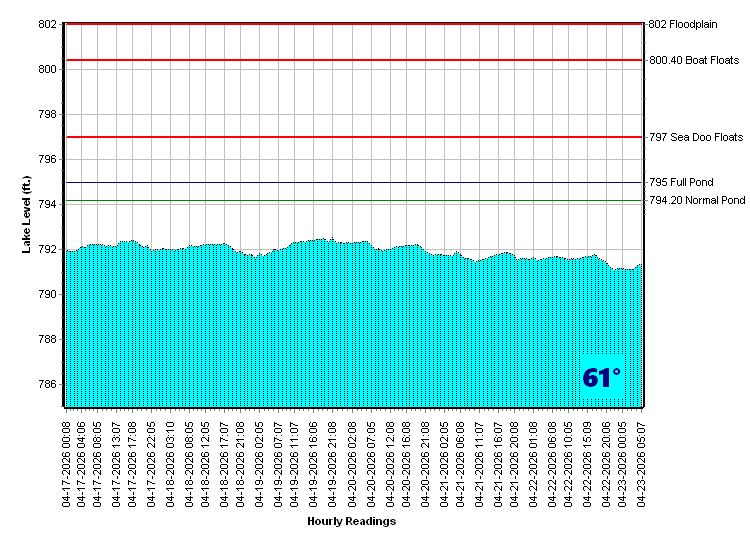Select the 800.40 Boat Floats label
750x550 pixels.
click(x=694, y=60)
